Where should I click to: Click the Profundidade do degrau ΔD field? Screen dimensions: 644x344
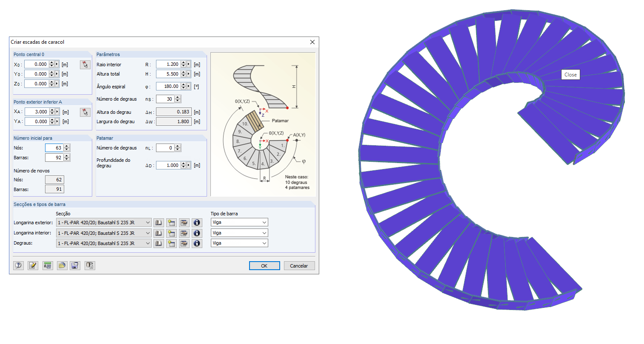click(168, 165)
